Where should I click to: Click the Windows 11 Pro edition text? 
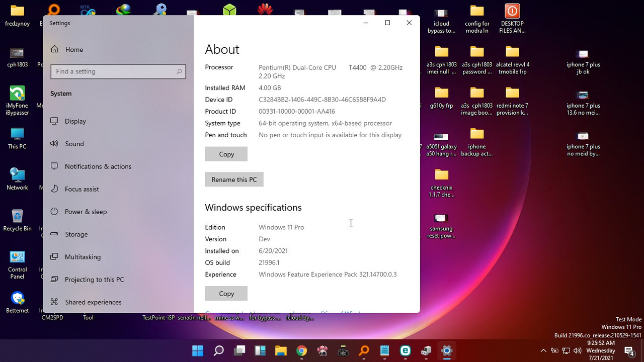coord(281,227)
